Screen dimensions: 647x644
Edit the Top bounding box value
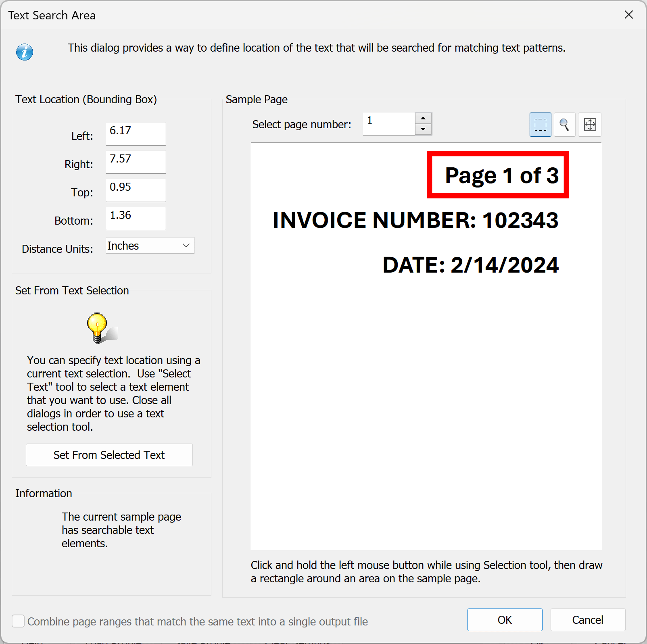pyautogui.click(x=135, y=190)
